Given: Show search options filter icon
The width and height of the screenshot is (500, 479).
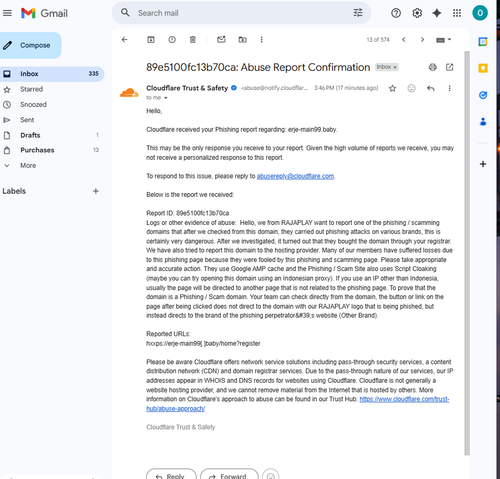Looking at the screenshot, I should click(x=358, y=13).
